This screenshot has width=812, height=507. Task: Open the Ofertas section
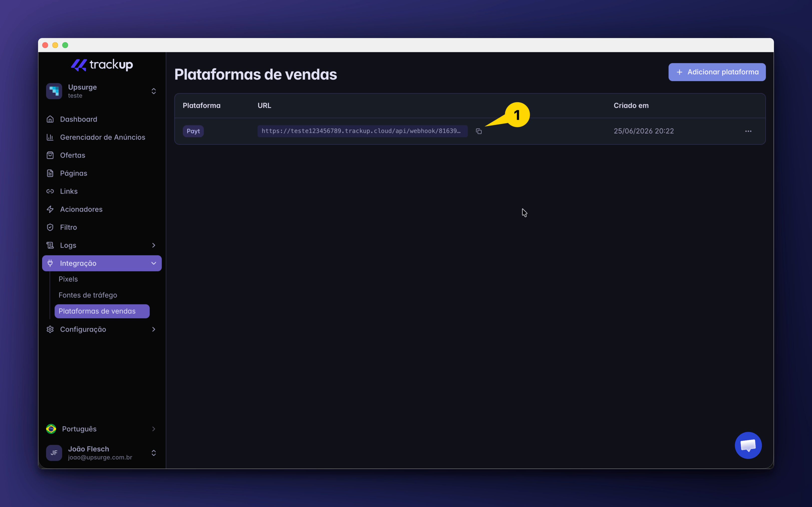click(x=102, y=155)
